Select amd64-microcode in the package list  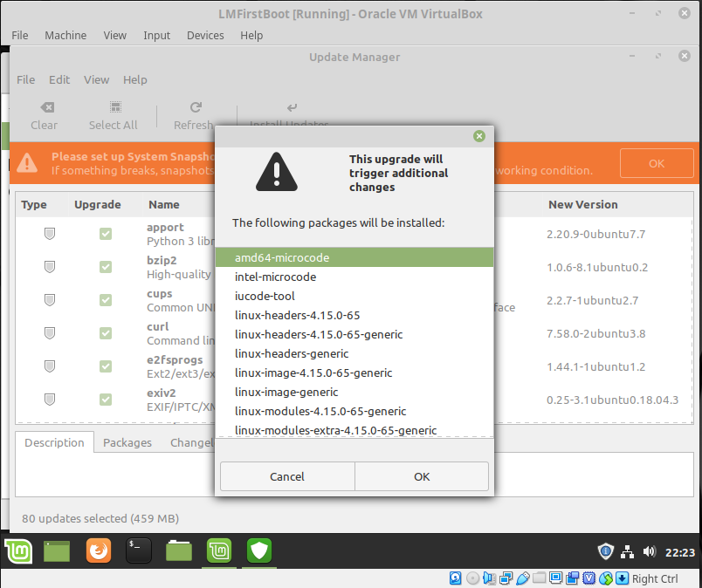click(x=354, y=257)
